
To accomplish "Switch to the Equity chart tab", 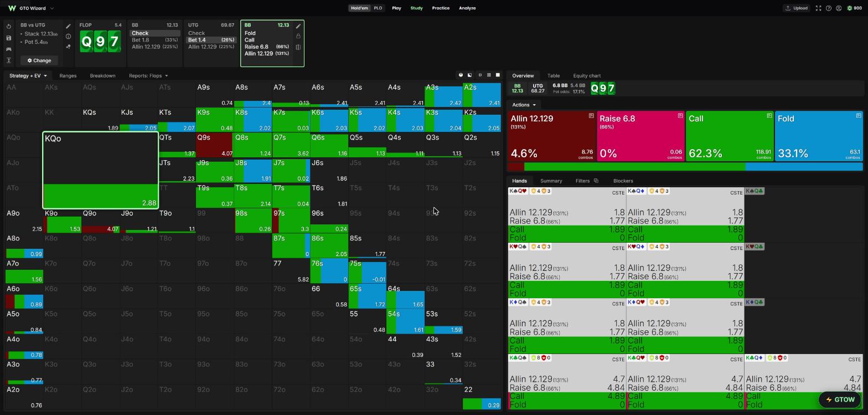I will 587,76.
